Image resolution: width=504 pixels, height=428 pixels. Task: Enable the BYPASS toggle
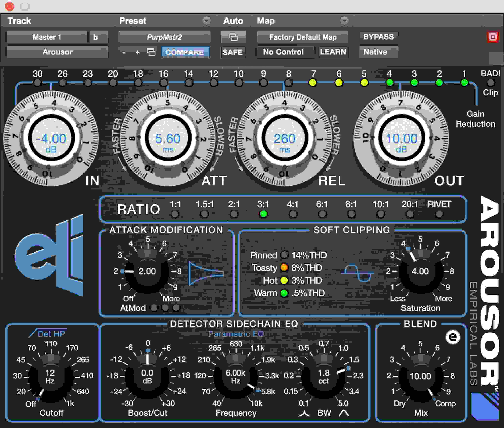pos(378,37)
